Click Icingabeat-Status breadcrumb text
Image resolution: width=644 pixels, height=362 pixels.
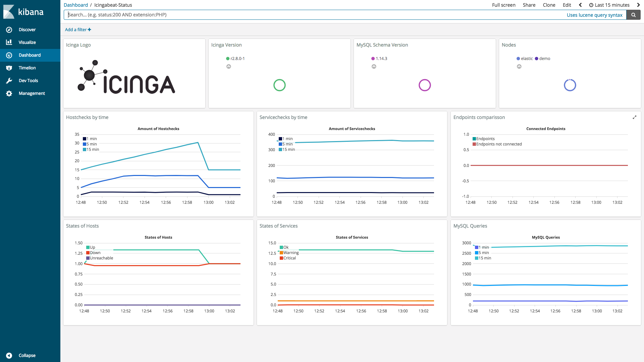113,5
